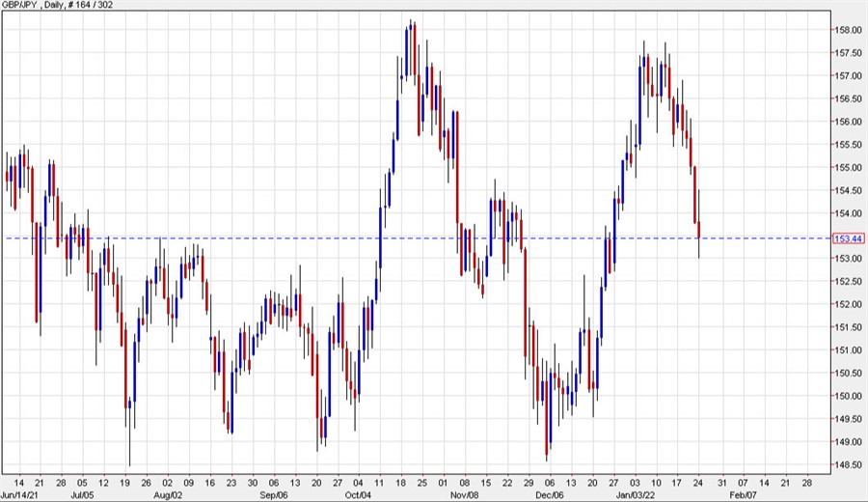
Task: Select the 154.00 price level label
Action: click(x=848, y=213)
